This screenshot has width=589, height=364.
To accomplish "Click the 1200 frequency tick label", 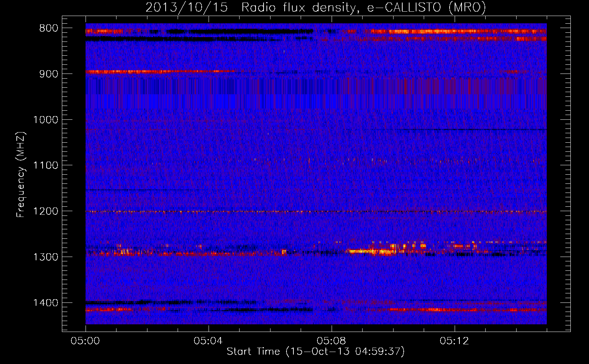I will click(x=46, y=211).
